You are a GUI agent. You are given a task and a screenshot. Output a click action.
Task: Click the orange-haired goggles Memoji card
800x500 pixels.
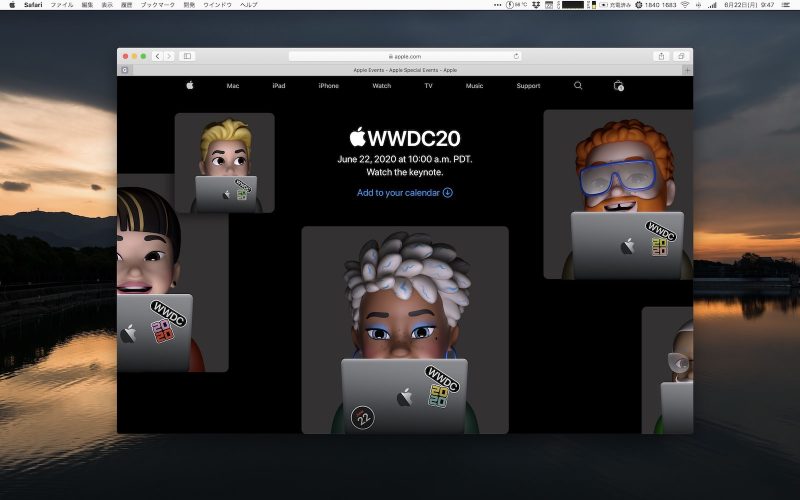click(x=618, y=194)
